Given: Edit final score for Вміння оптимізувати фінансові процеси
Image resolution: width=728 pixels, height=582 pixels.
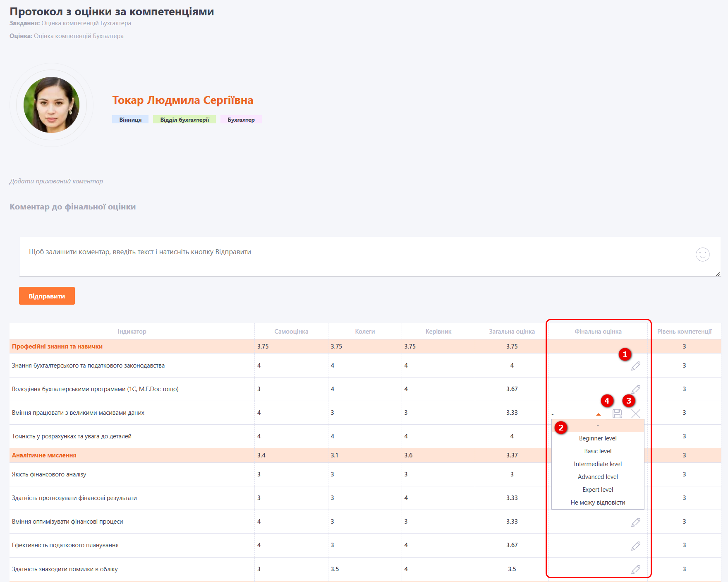Looking at the screenshot, I should [636, 522].
